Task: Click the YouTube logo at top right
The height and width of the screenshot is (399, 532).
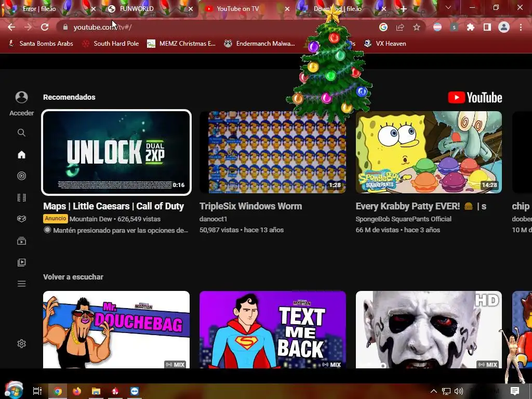Action: pos(475,98)
